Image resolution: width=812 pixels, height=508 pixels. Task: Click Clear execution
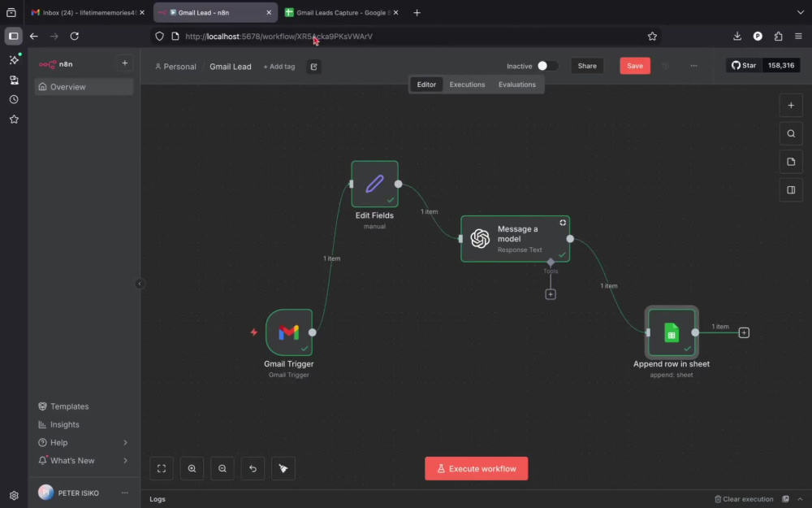pos(744,499)
